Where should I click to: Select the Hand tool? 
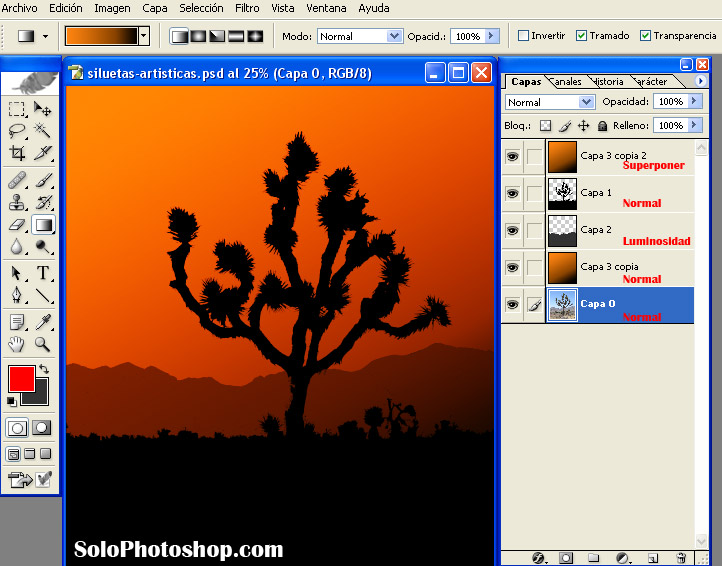[x=17, y=344]
